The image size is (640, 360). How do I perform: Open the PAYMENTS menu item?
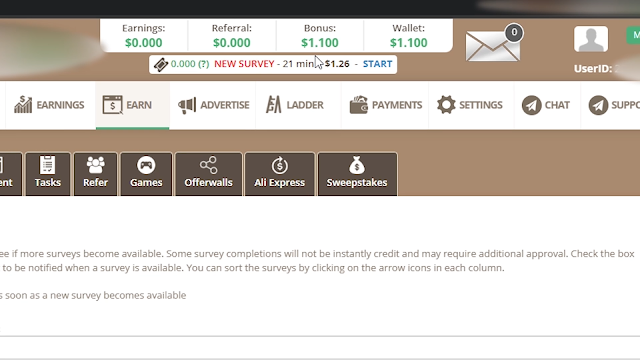[x=385, y=105]
